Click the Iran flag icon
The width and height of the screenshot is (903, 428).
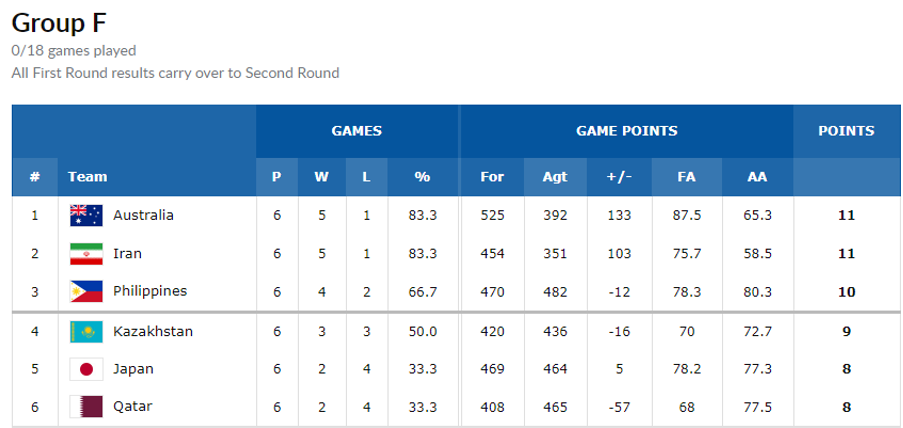86,253
